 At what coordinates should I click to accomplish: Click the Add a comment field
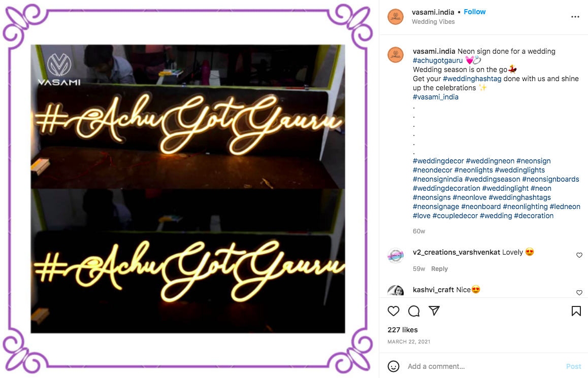(x=484, y=366)
